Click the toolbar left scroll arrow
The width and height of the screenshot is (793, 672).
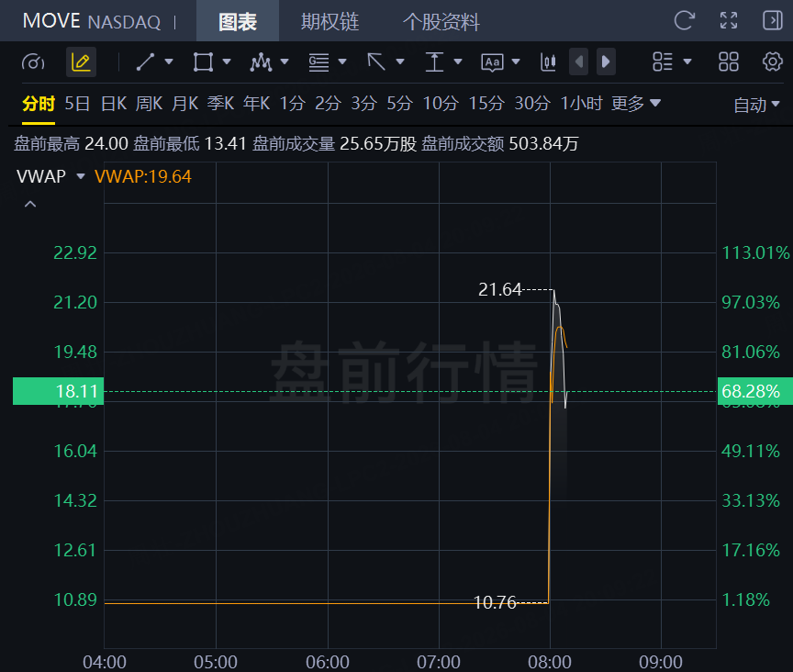coord(578,62)
